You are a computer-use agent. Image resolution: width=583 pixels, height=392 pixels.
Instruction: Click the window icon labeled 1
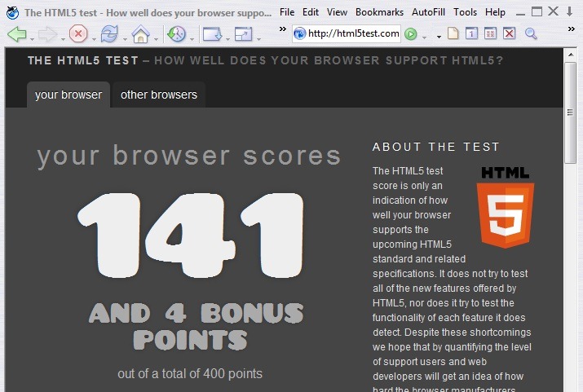click(x=471, y=33)
